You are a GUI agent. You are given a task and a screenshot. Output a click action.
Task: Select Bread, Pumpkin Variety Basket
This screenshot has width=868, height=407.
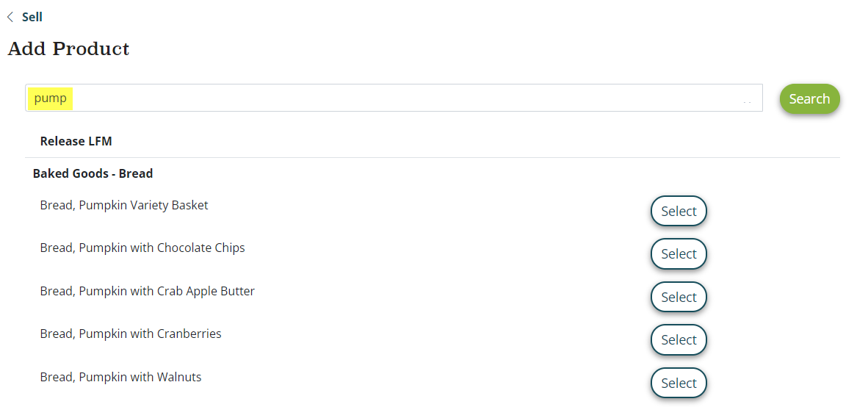[678, 211]
